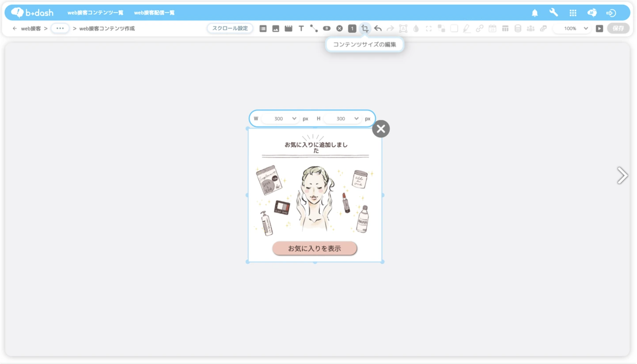Select the image insert tool
This screenshot has width=637, height=364.
tap(276, 28)
